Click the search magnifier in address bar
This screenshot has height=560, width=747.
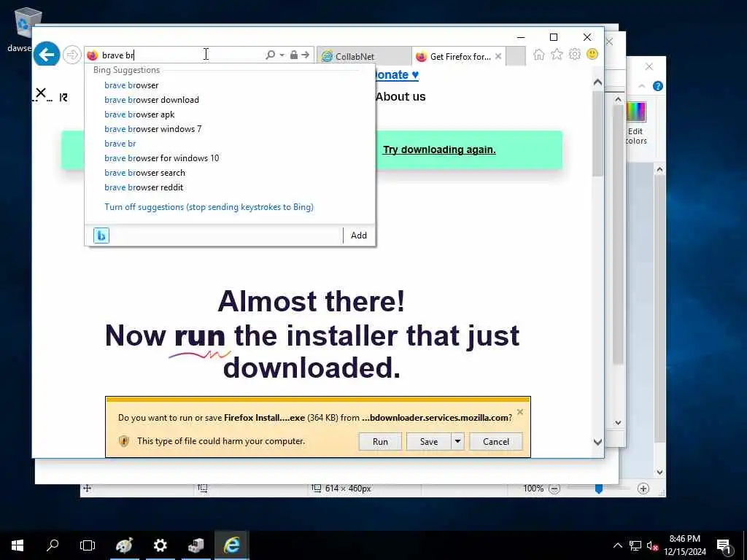coord(270,55)
